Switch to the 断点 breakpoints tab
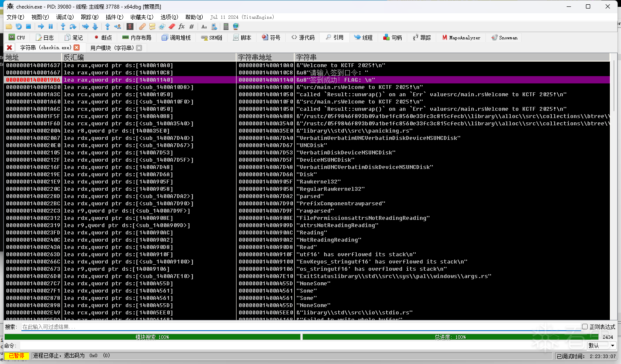Viewport: 621px width, 364px height. point(103,38)
